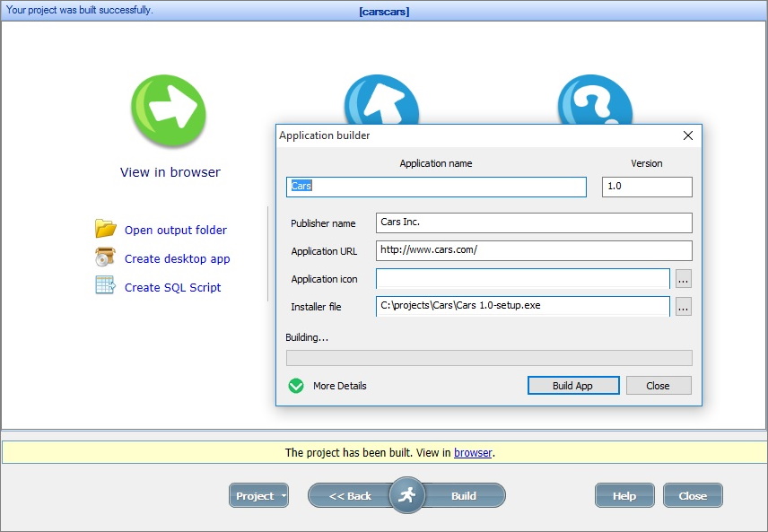Expand More Details with green arrow icon
The height and width of the screenshot is (532, 768).
pos(297,386)
